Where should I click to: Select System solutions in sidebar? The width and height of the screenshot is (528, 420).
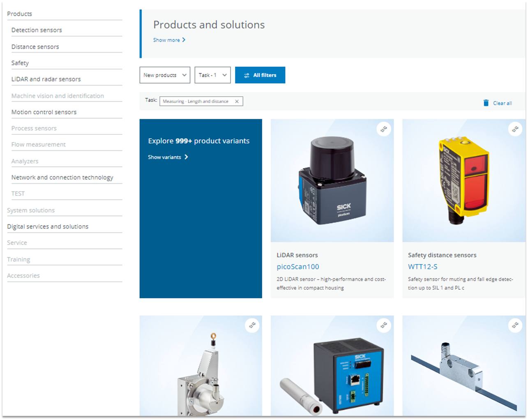pos(31,210)
